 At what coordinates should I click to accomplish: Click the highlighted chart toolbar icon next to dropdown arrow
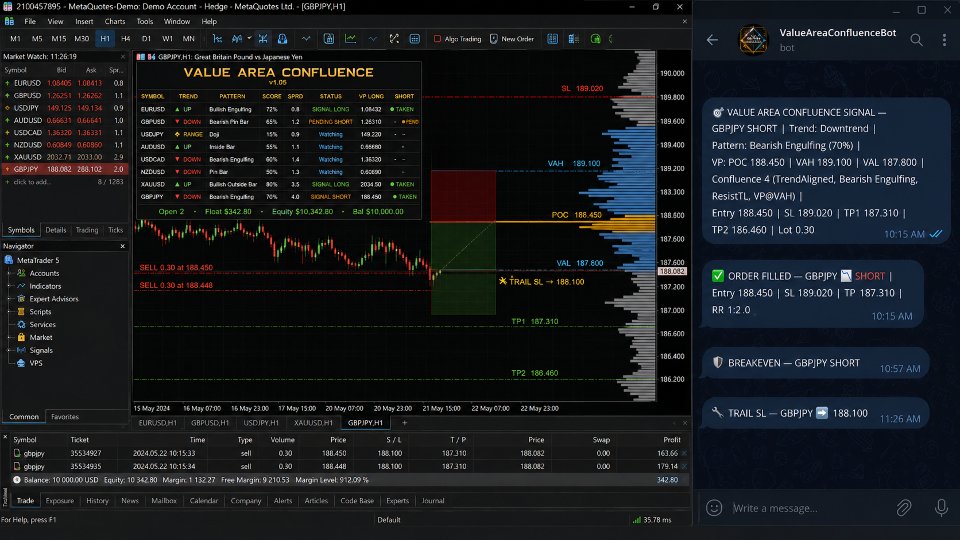point(263,39)
